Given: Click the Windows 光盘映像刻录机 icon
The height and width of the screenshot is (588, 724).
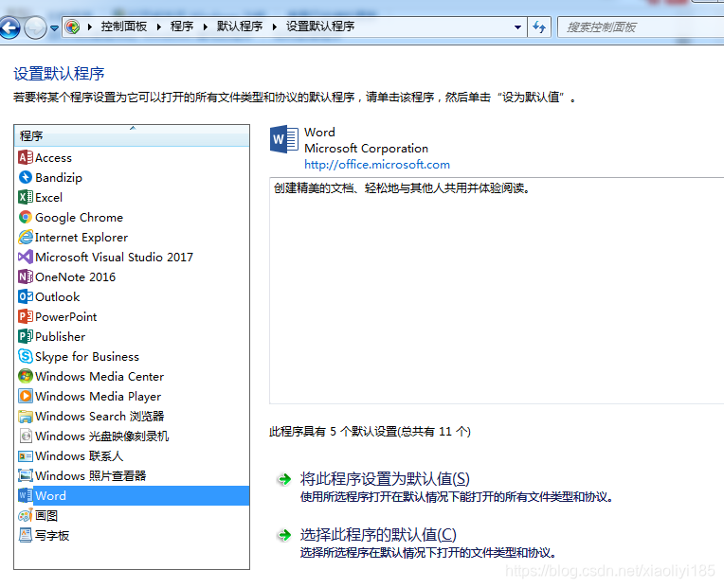Looking at the screenshot, I should point(26,436).
